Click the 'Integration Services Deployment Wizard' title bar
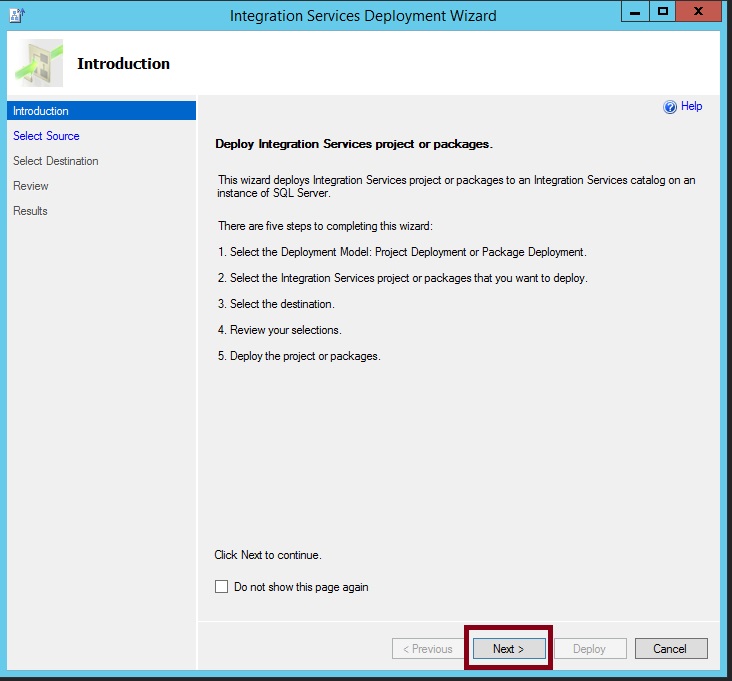This screenshot has width=732, height=681. pyautogui.click(x=363, y=15)
